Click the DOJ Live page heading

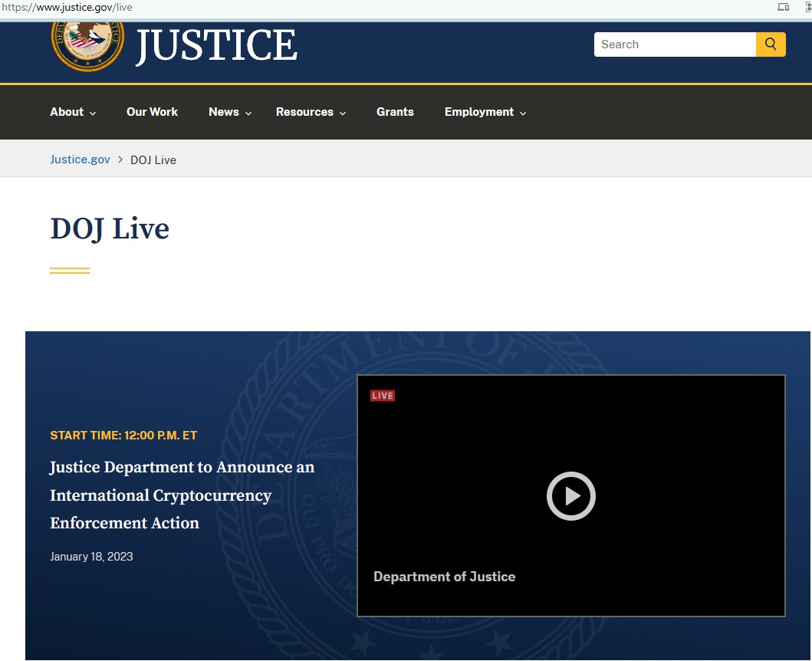click(110, 229)
